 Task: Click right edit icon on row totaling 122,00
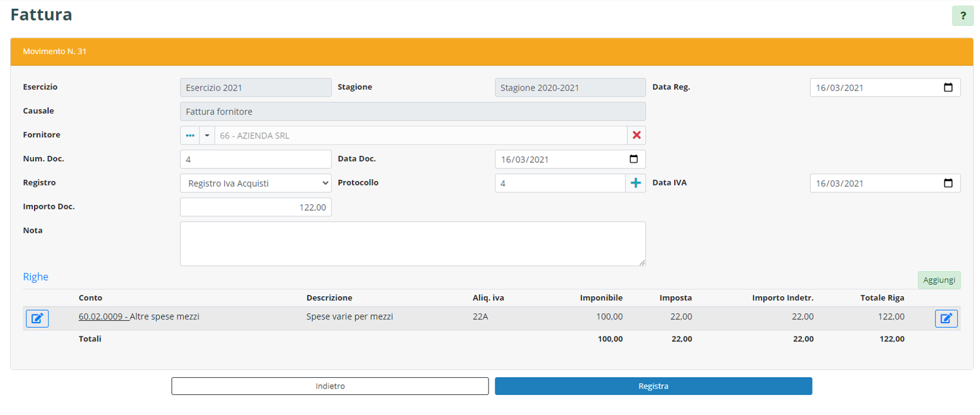tap(946, 319)
